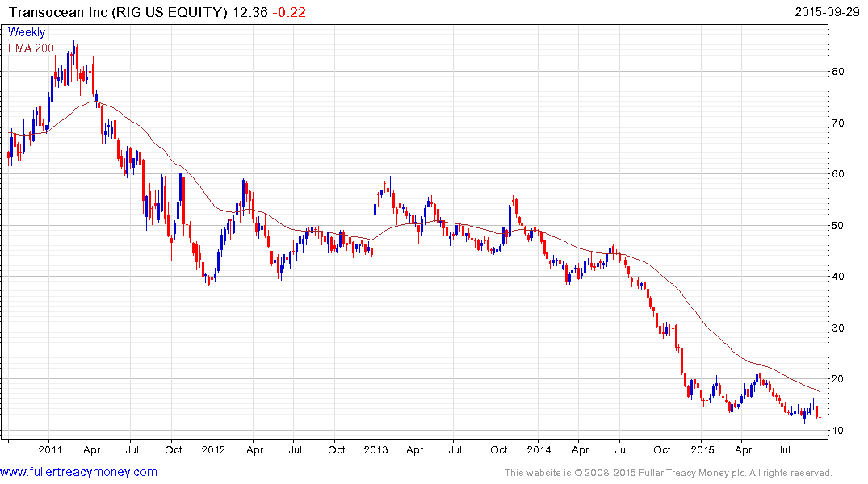Screen dimensions: 868x484
Task: Click the Transocean Inc (RIG US EQUITY) title
Action: [x=119, y=12]
